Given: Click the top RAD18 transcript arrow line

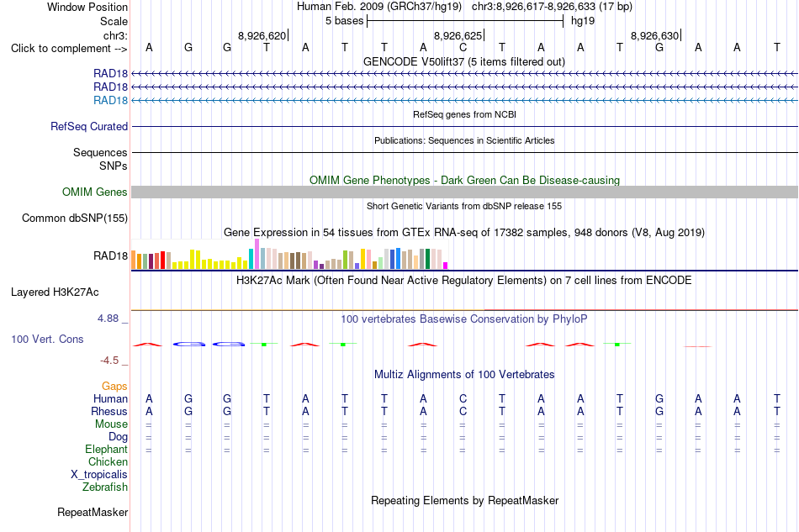Looking at the screenshot, I should [x=464, y=74].
